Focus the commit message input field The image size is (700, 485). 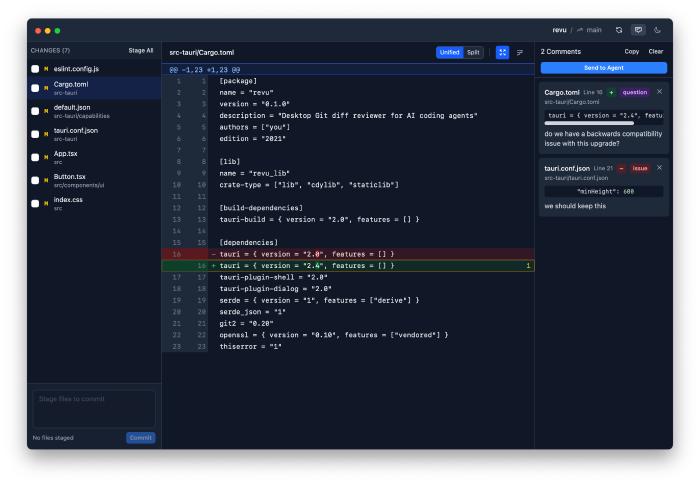[94, 409]
